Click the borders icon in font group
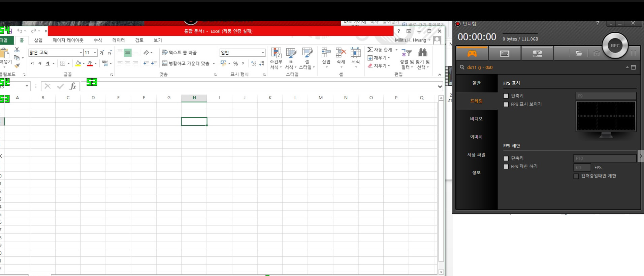The image size is (644, 276). coord(63,63)
